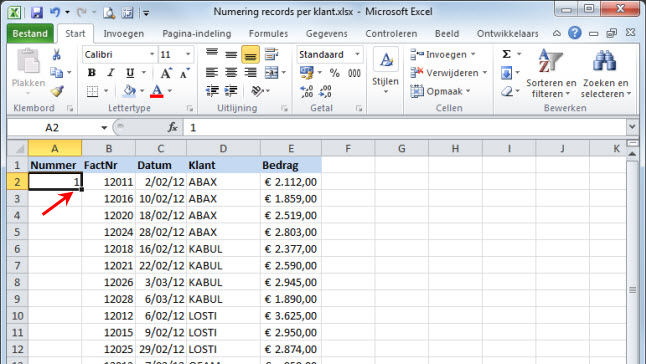Open Sorteren en filteren tool
Viewport: 646px width, 364px height.
coord(551,74)
